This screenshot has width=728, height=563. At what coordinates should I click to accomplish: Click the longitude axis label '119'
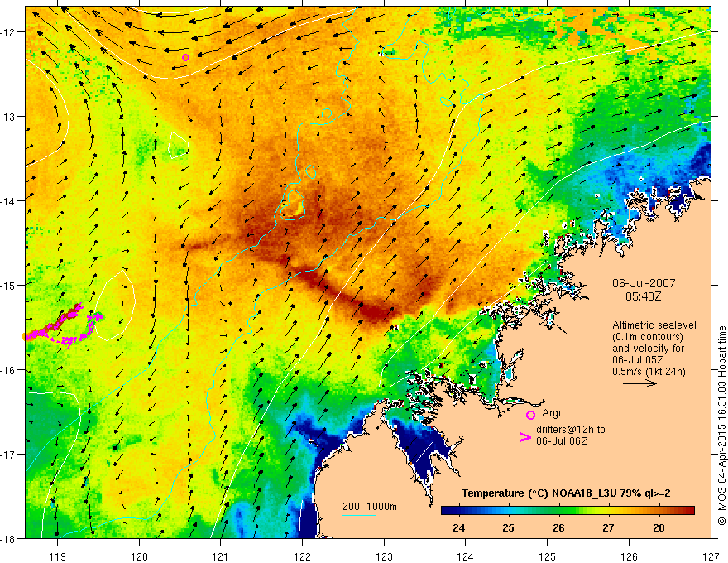(x=58, y=556)
